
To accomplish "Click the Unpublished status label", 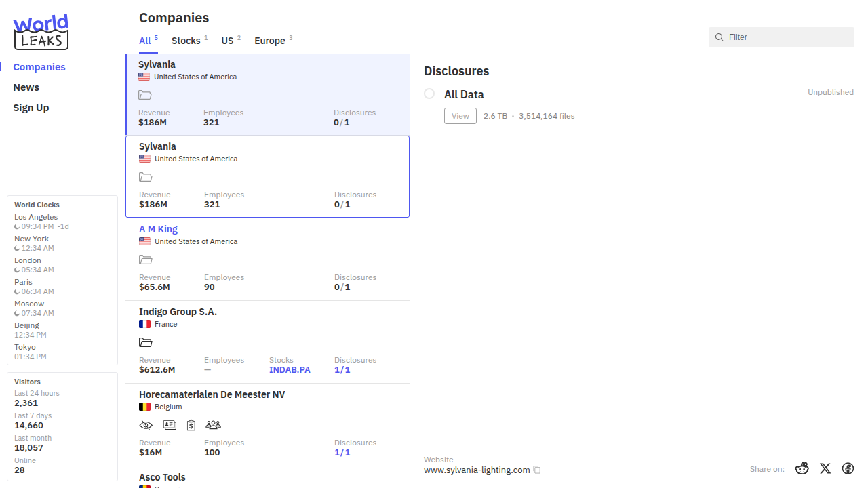I will click(831, 92).
